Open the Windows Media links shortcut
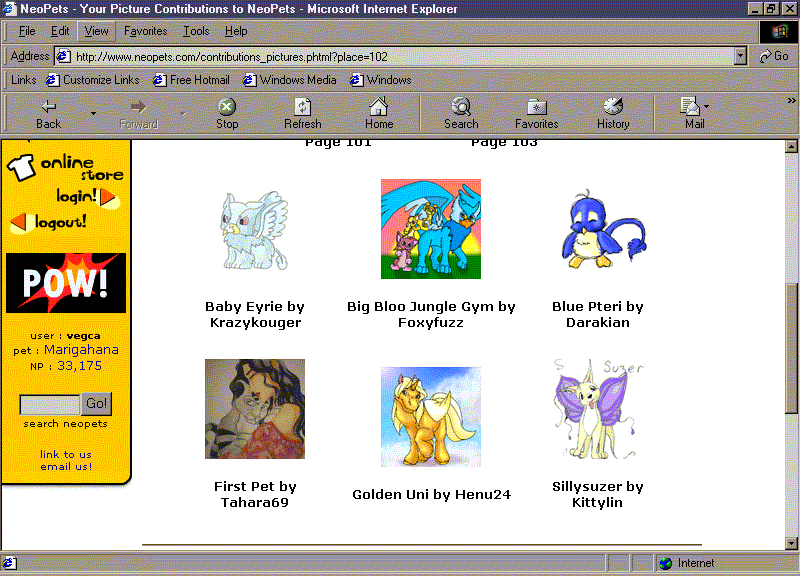The height and width of the screenshot is (576, 800). pyautogui.click(x=290, y=80)
